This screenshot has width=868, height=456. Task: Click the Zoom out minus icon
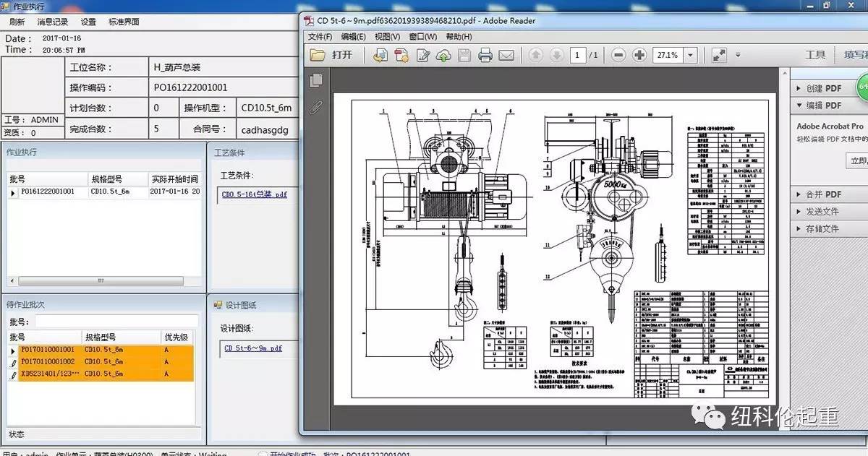click(x=618, y=55)
